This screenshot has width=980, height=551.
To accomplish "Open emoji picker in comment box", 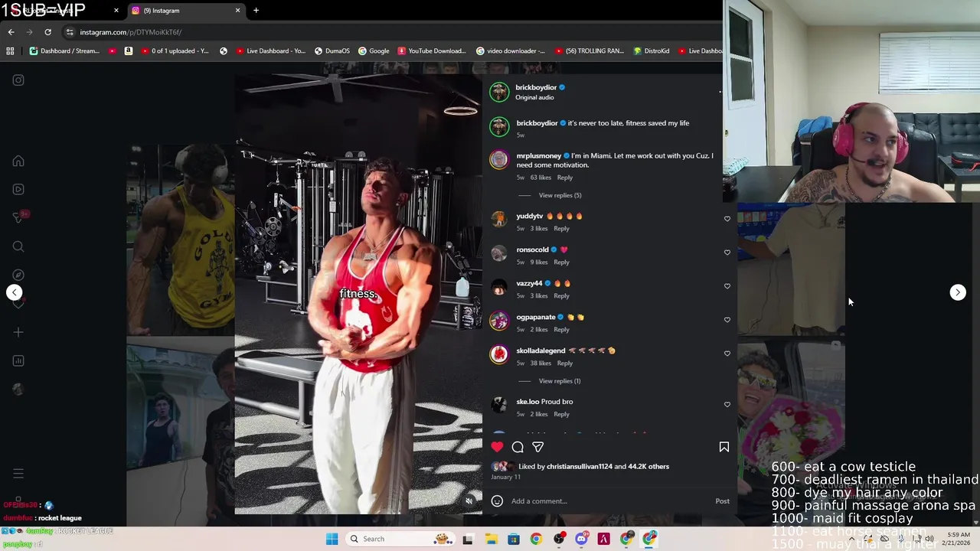I will coord(497,501).
